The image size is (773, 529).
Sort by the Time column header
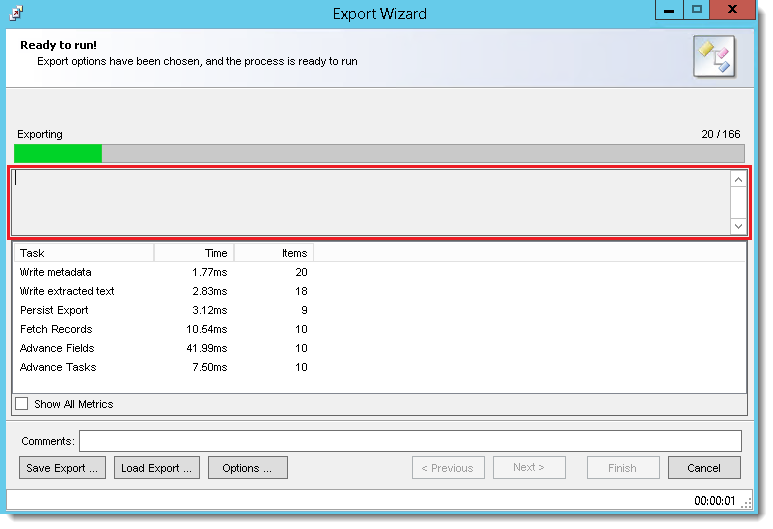[194, 253]
